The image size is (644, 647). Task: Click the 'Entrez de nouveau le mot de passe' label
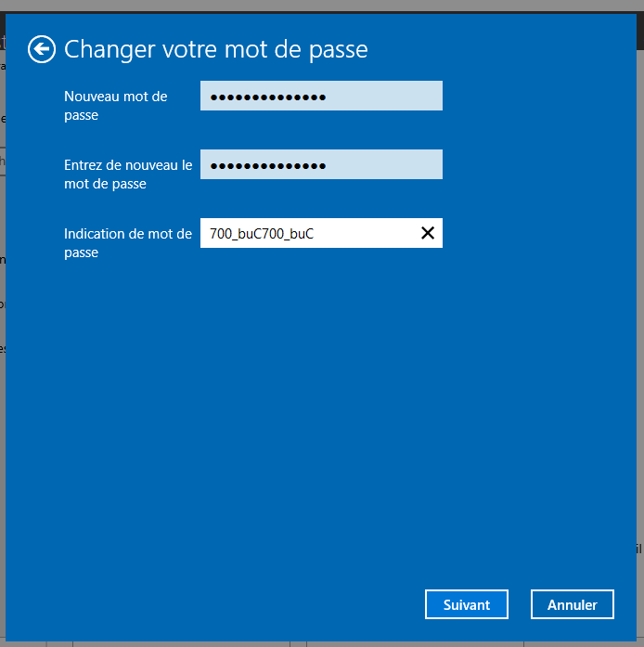128,174
